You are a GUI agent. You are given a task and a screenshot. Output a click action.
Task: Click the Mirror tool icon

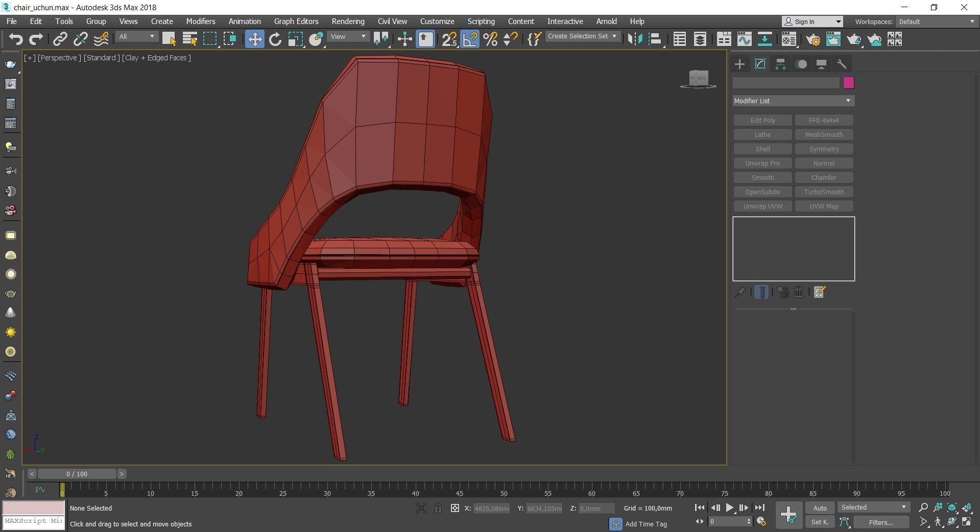tap(635, 39)
